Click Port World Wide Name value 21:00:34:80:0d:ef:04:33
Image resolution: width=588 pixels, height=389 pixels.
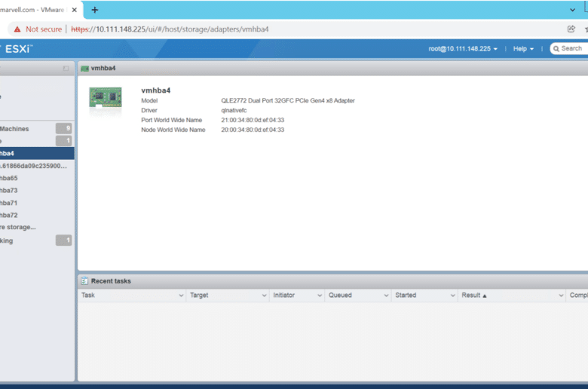click(x=253, y=120)
